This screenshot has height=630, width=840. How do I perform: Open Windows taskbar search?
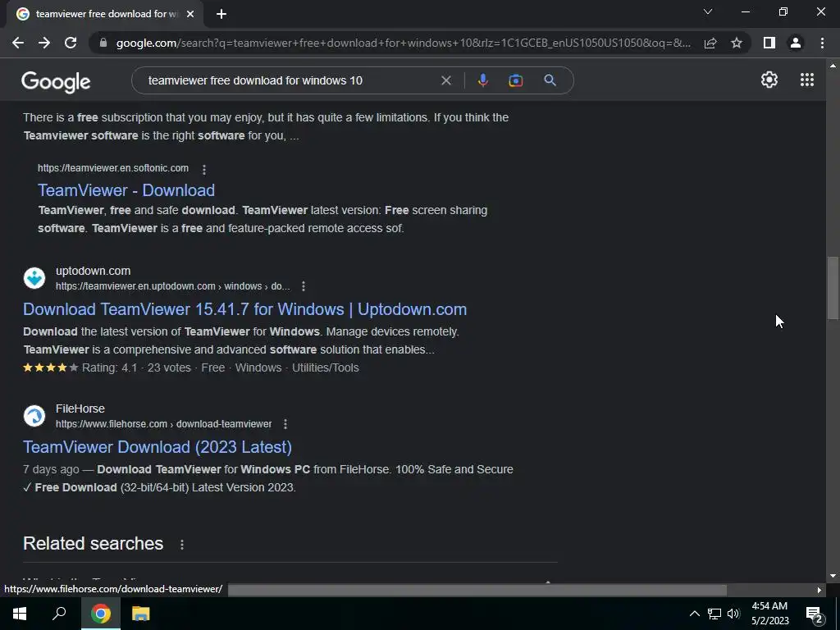pyautogui.click(x=59, y=614)
